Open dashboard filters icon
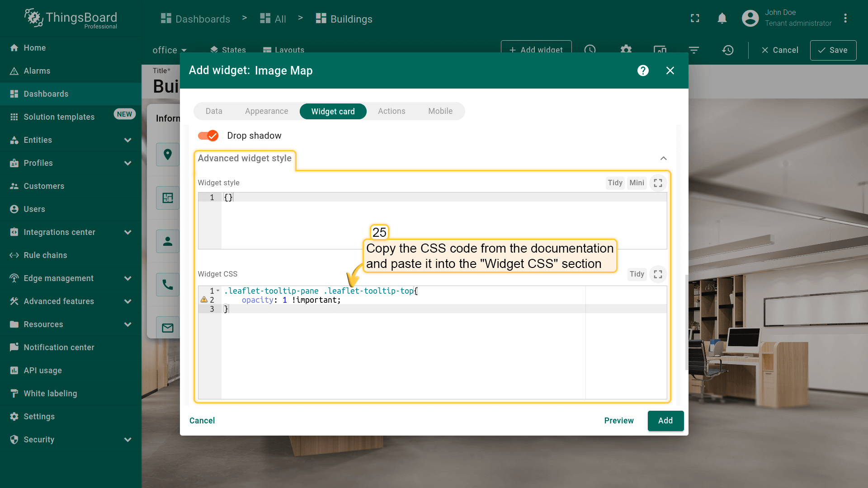 click(694, 50)
